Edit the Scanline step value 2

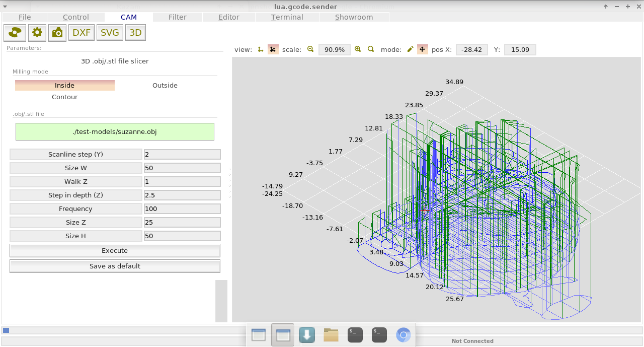[182, 155]
